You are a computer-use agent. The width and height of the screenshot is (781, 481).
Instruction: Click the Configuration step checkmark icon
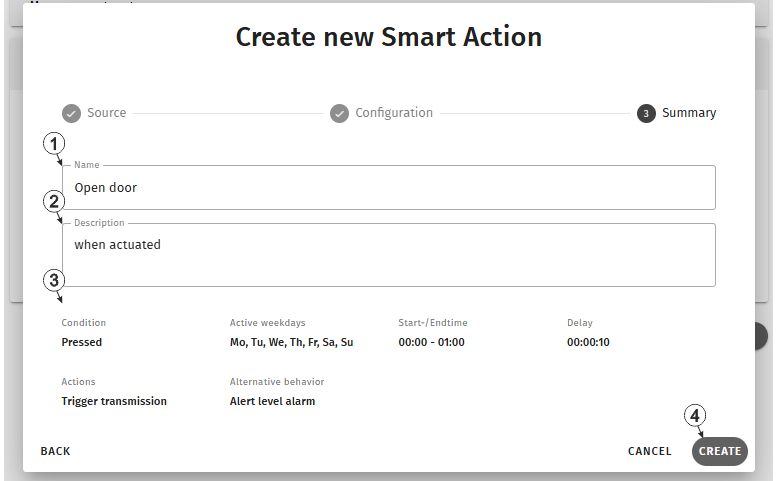(339, 114)
